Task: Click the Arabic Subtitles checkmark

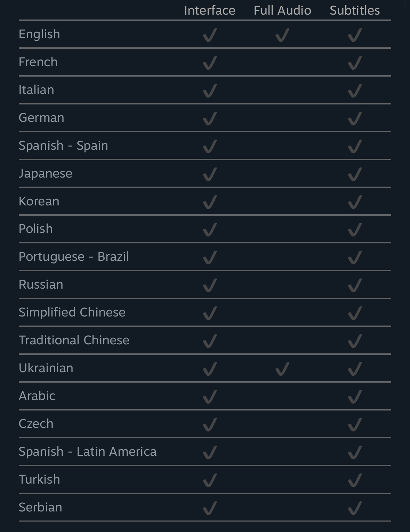Action: 355,397
